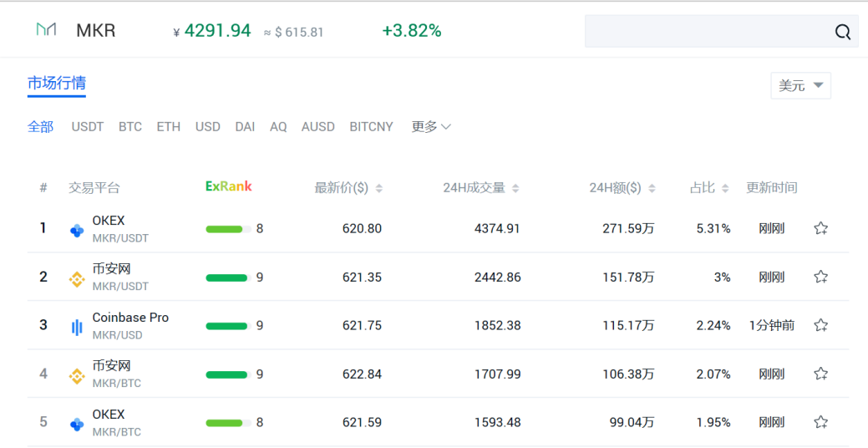
Task: Click the OKEX logo in row 1
Action: point(77,231)
